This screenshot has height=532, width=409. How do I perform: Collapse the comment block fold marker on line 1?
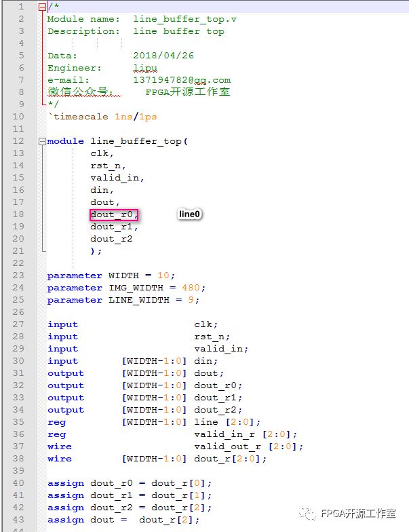click(43, 7)
